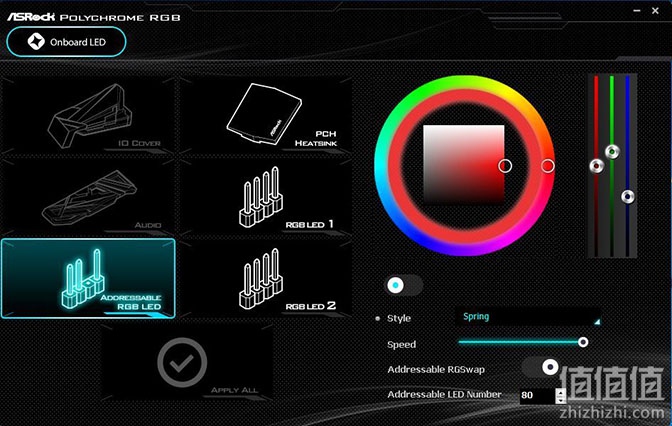Select the RGB LED 2 header
Screen dimensions: 672x426
click(266, 279)
